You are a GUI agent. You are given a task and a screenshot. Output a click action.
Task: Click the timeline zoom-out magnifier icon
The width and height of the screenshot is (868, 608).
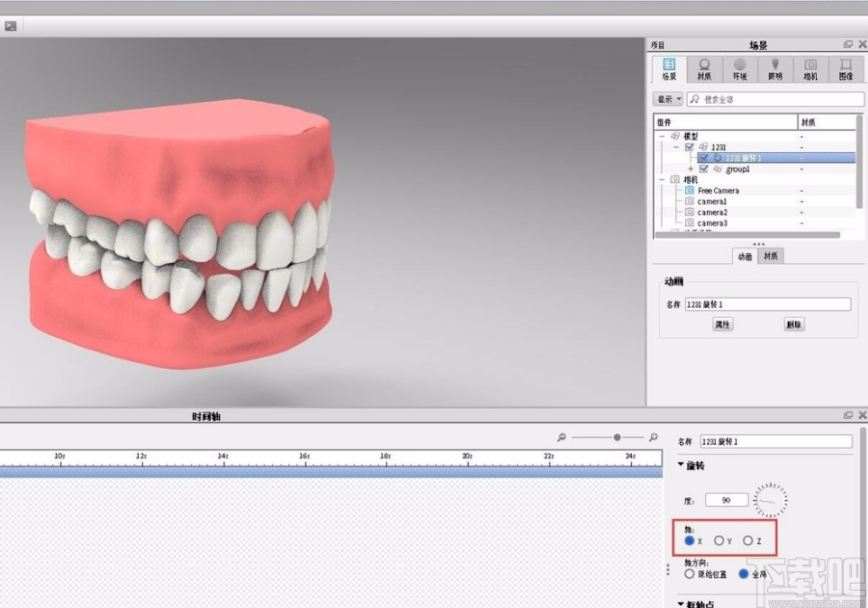pyautogui.click(x=562, y=438)
